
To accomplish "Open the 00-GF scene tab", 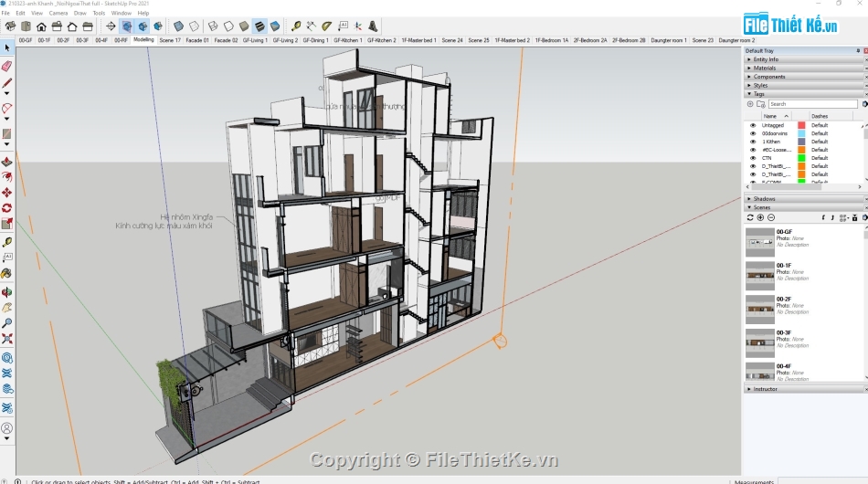I will [26, 40].
